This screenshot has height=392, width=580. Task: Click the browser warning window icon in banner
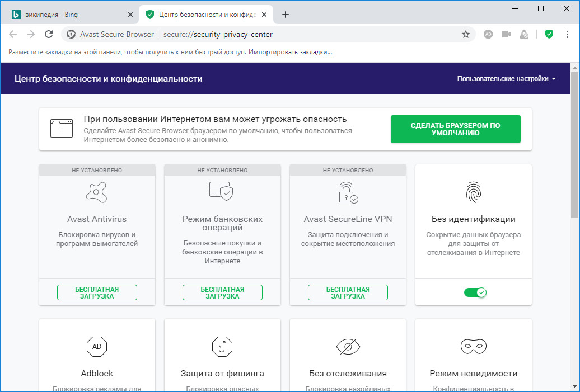tap(62, 128)
